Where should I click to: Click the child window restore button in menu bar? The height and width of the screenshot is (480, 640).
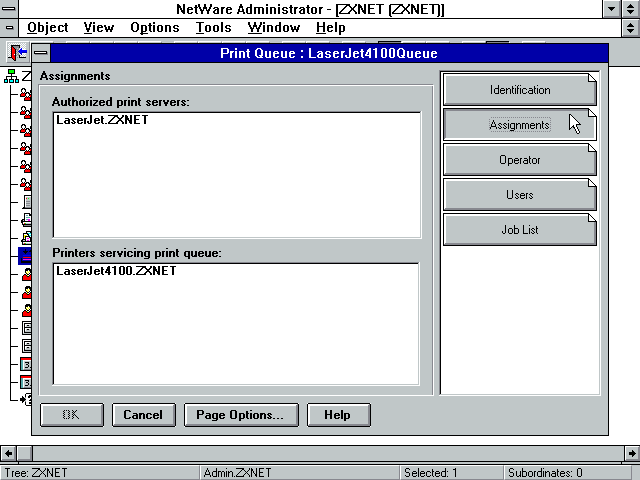pos(631,28)
